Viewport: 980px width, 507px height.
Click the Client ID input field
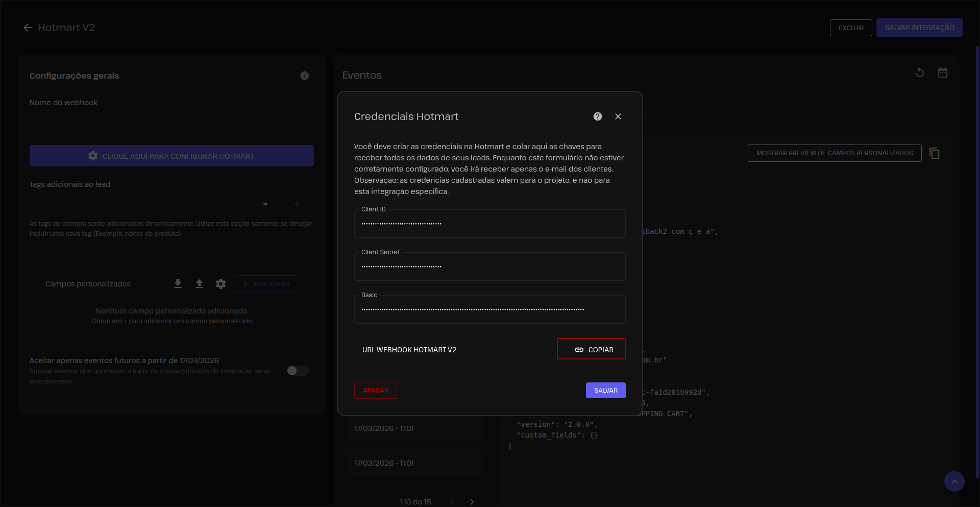(x=489, y=224)
